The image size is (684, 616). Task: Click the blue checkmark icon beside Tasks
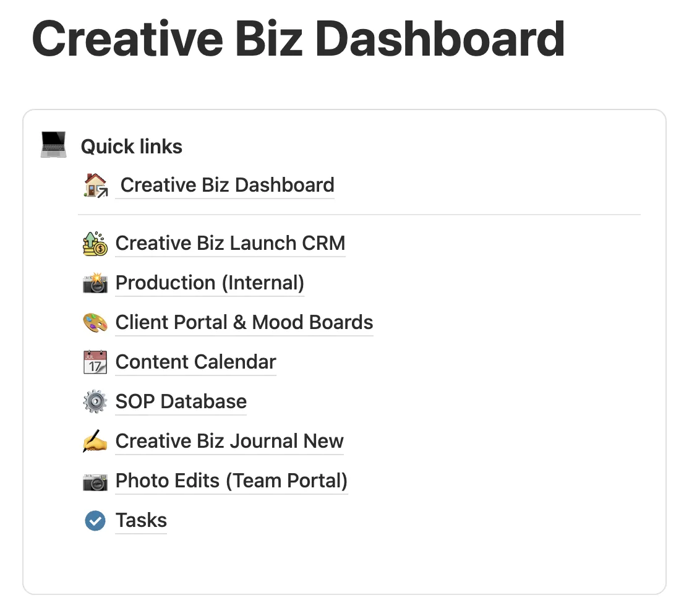point(95,521)
